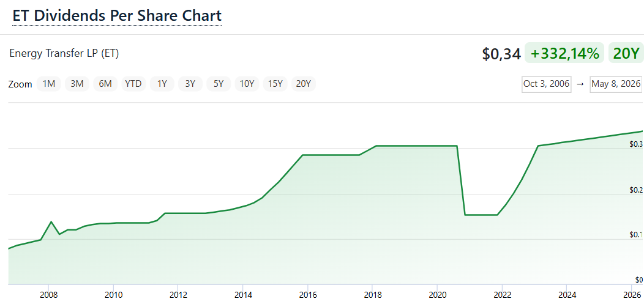This screenshot has height=307, width=644.
Task: Select the 3Y zoom range
Action: tap(190, 84)
